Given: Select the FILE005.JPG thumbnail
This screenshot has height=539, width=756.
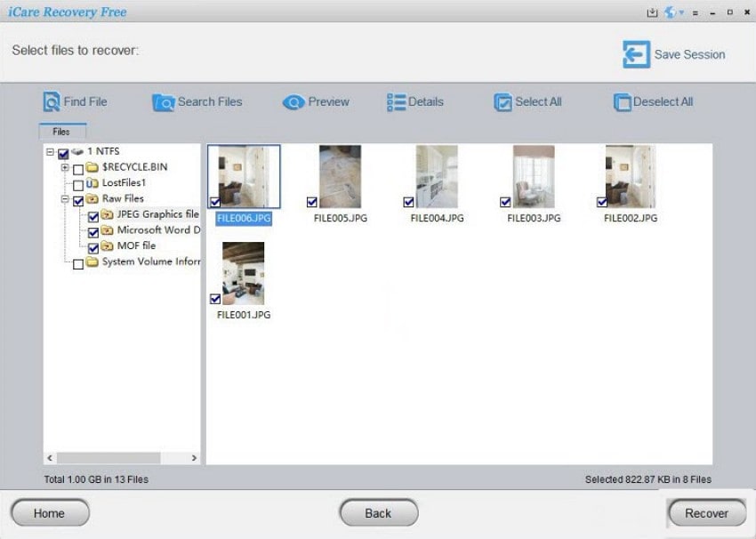Looking at the screenshot, I should coord(340,176).
